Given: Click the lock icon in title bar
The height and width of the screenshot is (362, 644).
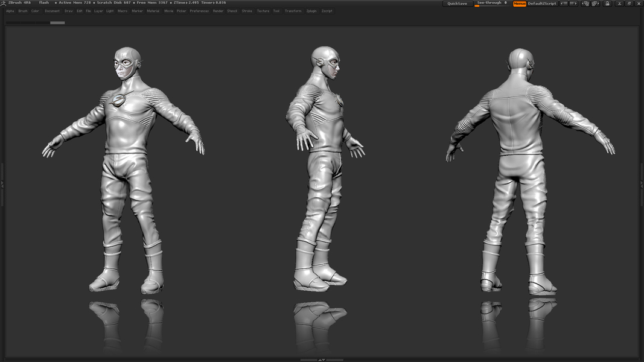Looking at the screenshot, I should (607, 3).
